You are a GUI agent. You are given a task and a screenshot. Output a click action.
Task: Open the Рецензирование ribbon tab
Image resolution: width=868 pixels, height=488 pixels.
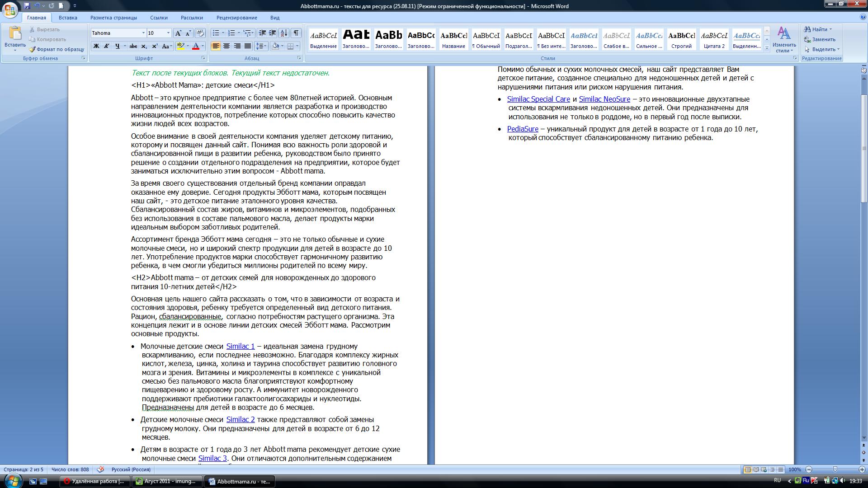tap(236, 18)
